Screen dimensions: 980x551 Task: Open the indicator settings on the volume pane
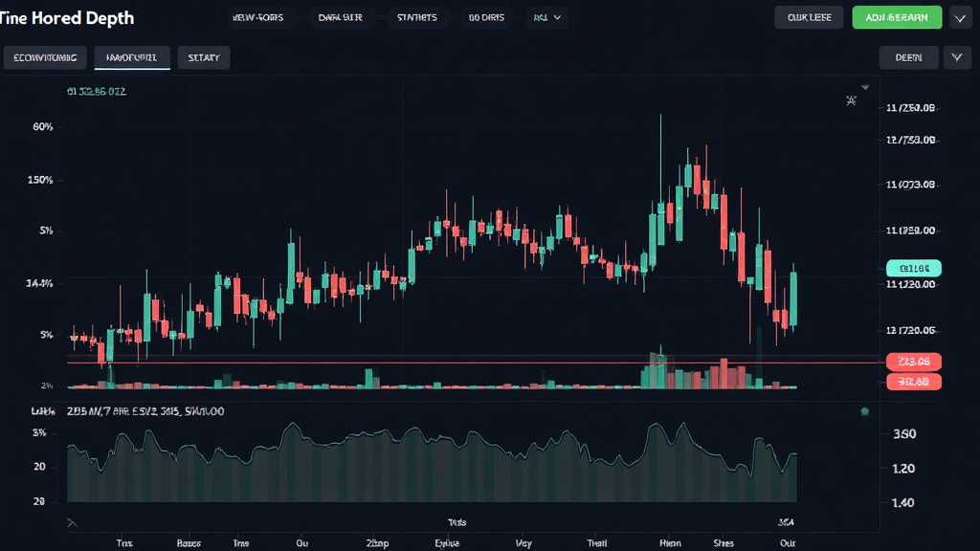point(865,410)
